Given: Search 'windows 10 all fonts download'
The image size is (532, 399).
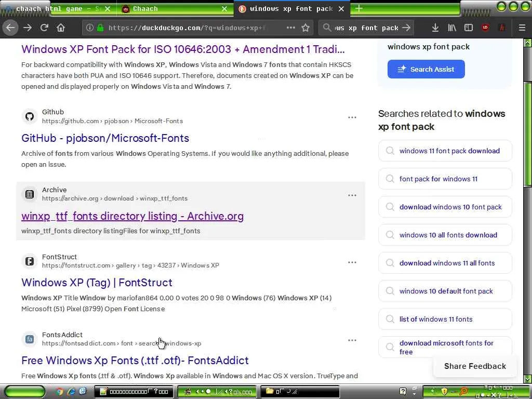Looking at the screenshot, I should [445, 235].
